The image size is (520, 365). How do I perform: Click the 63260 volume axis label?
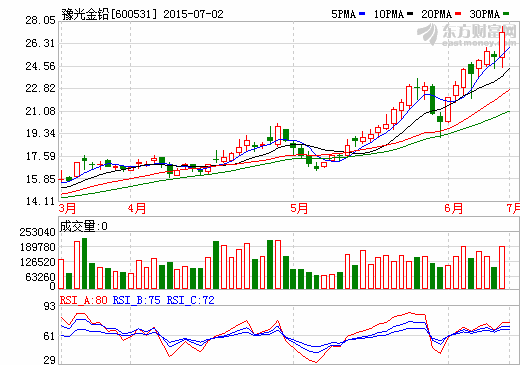point(40,277)
